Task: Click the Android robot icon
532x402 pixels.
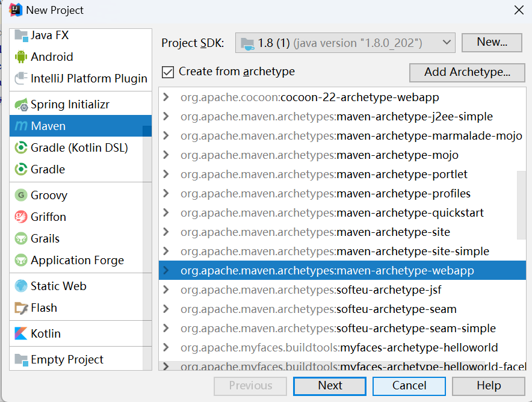Action: click(21, 57)
